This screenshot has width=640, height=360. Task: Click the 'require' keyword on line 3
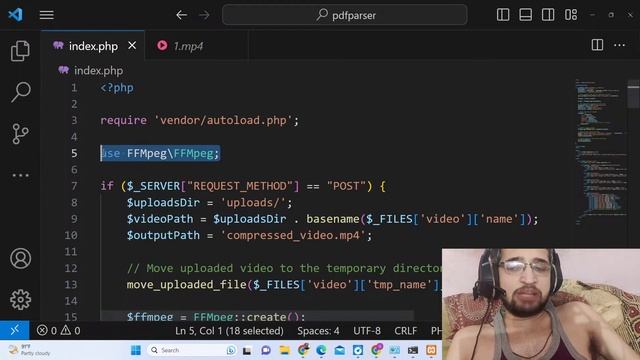point(124,120)
